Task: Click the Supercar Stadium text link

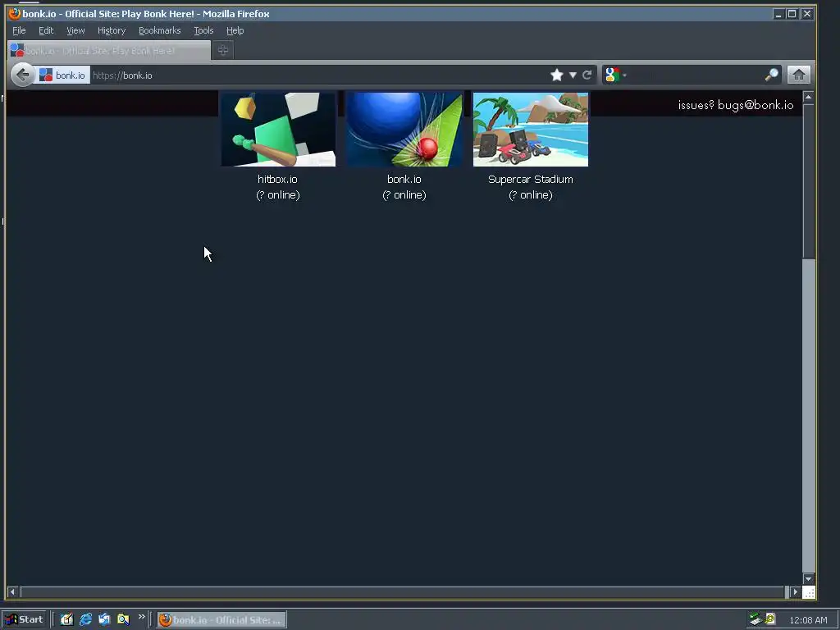Action: tap(531, 180)
